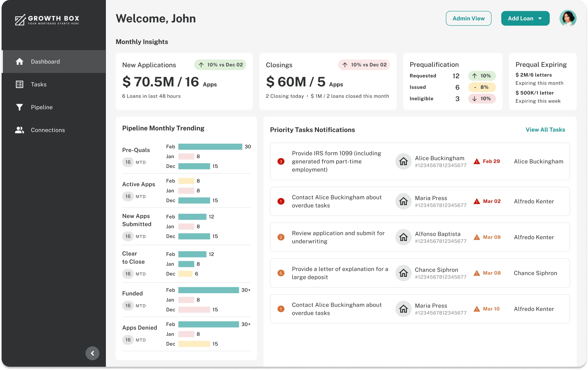Collapse the sidebar with the chevron button

(x=92, y=353)
